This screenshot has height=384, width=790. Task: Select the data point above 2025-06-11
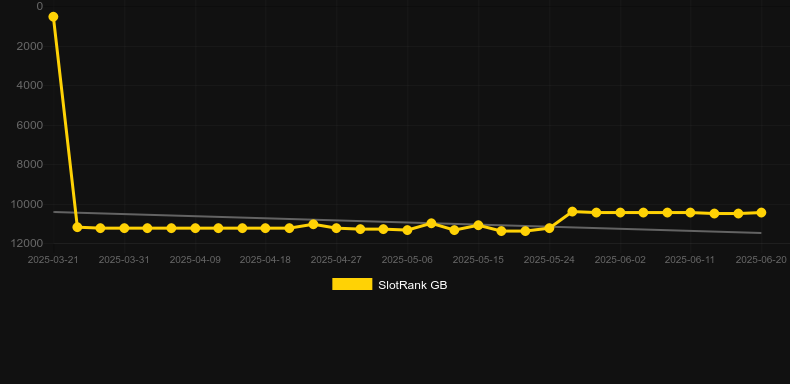pyautogui.click(x=690, y=213)
